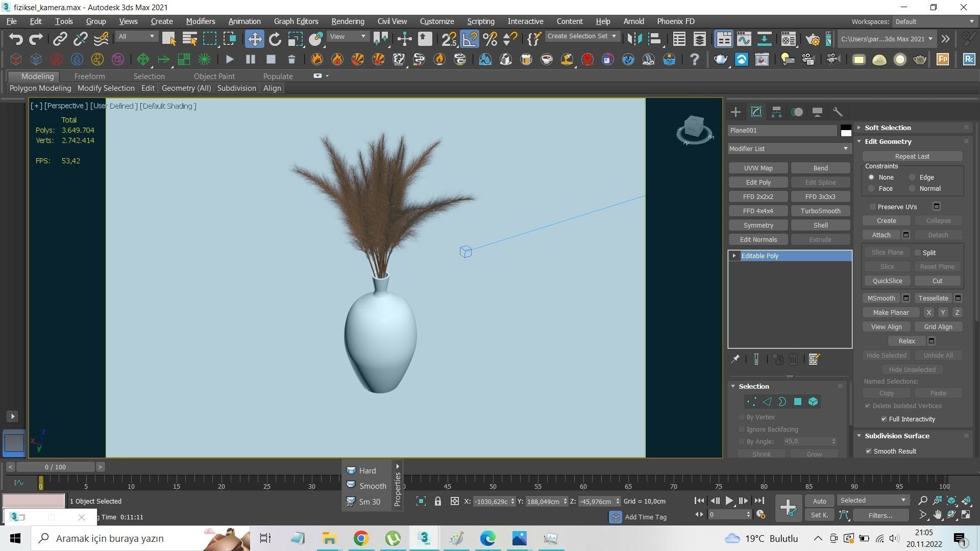This screenshot has width=980, height=551.
Task: Open the Utilities wrench panel tab
Action: pos(838,112)
